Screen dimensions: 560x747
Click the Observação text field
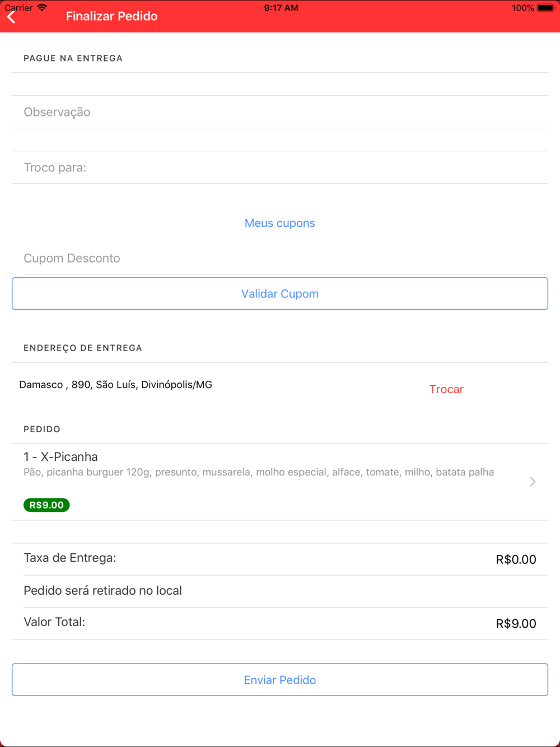coord(280,112)
